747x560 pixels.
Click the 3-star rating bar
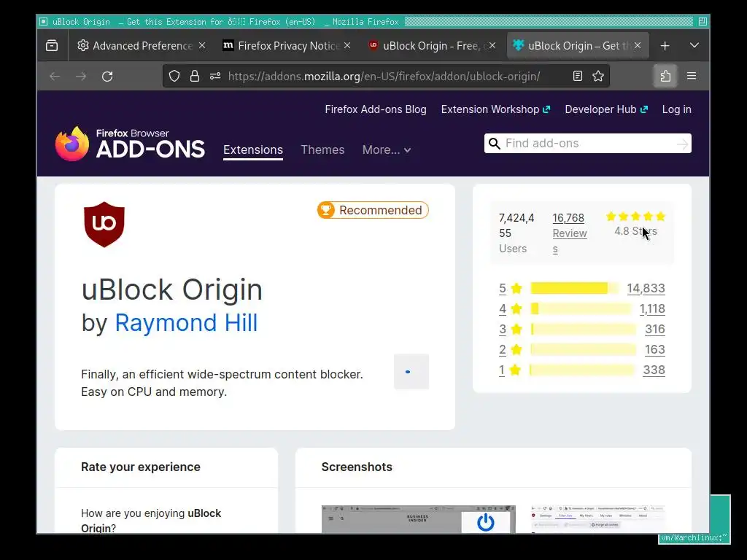pos(583,329)
